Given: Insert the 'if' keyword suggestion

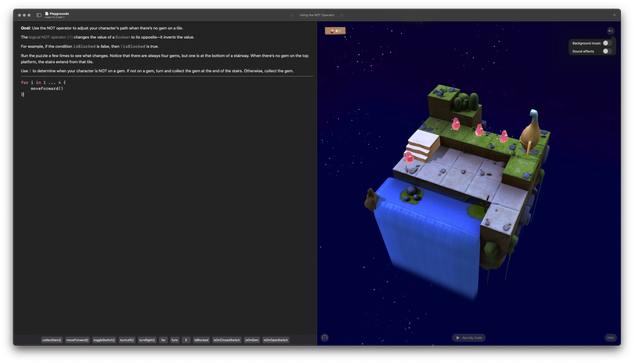Looking at the screenshot, I should (x=186, y=340).
